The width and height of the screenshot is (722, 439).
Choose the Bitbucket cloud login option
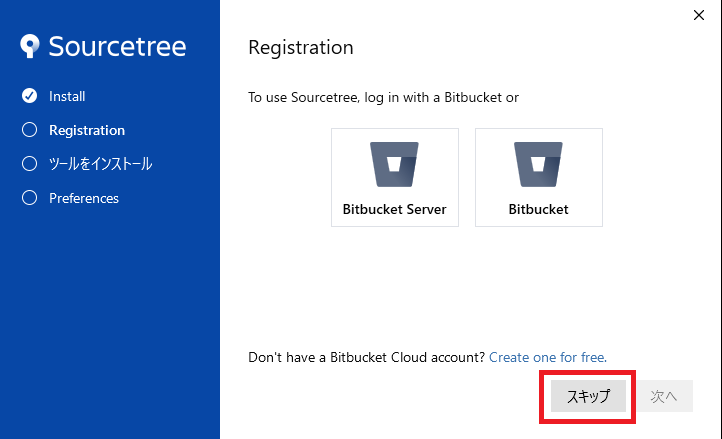(539, 177)
